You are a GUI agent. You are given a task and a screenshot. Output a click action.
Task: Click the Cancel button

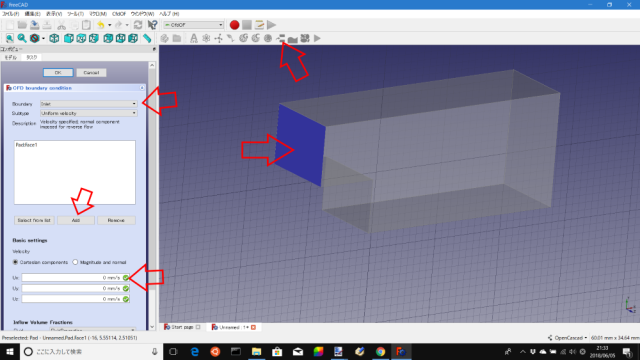point(91,73)
